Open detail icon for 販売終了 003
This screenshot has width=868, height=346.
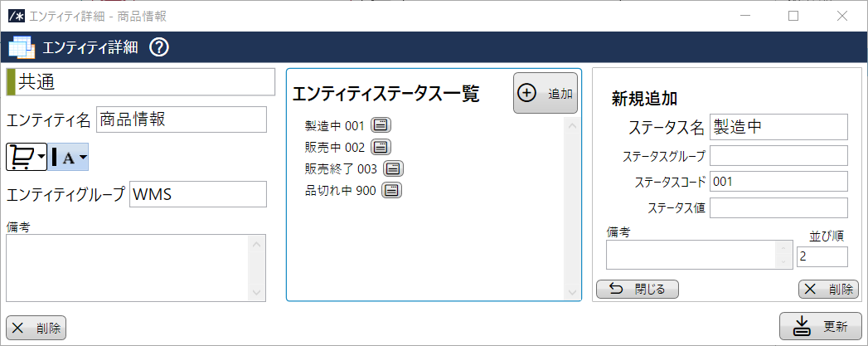393,168
